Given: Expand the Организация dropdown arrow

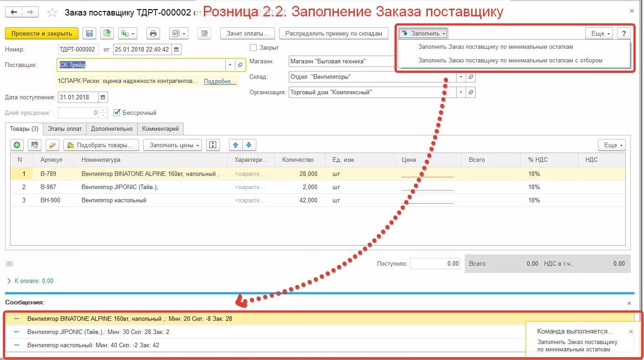Looking at the screenshot, I should click(461, 93).
